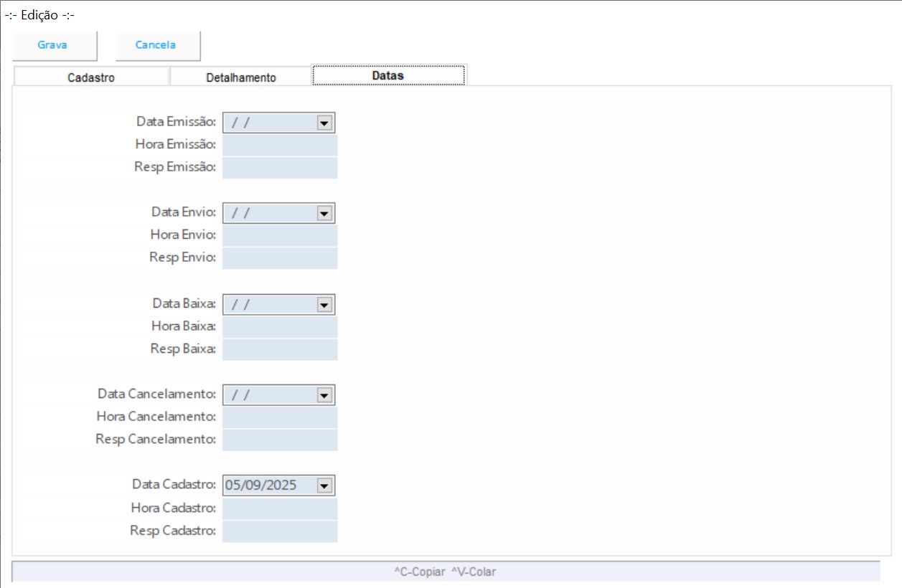Click the Grava button
902x588 pixels.
53,45
